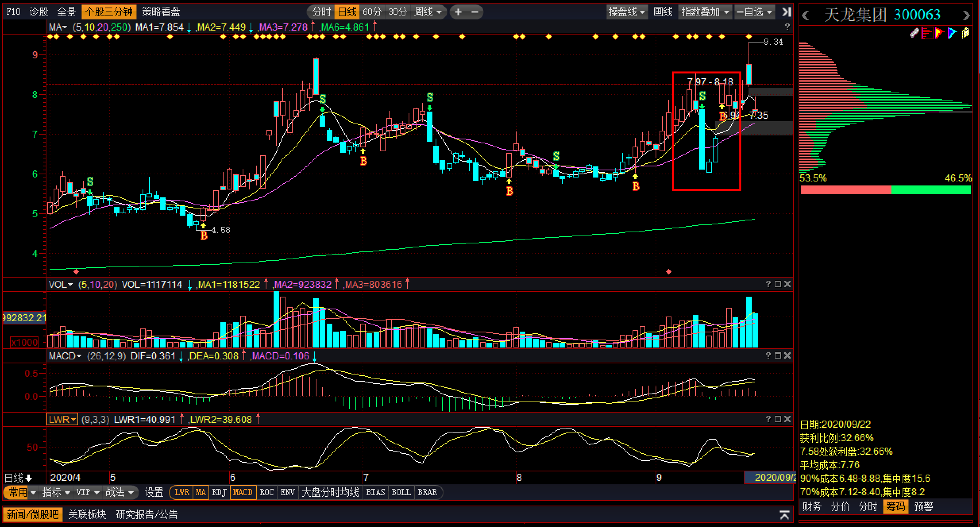
Task: Click the zoom in plus chart button
Action: [x=458, y=12]
